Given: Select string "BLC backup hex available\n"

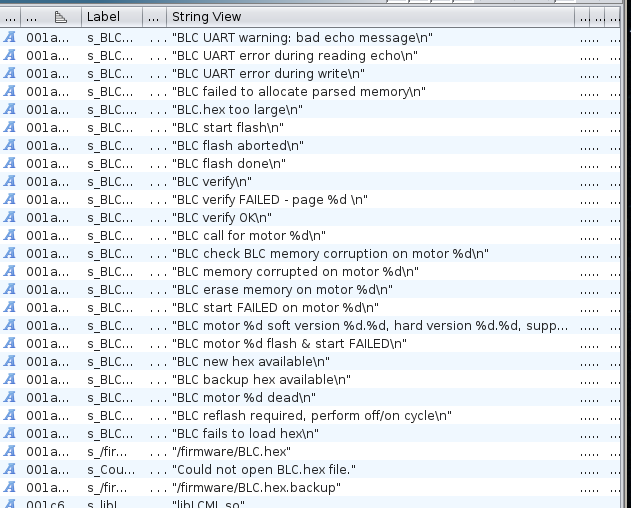Looking at the screenshot, I should [261, 380].
